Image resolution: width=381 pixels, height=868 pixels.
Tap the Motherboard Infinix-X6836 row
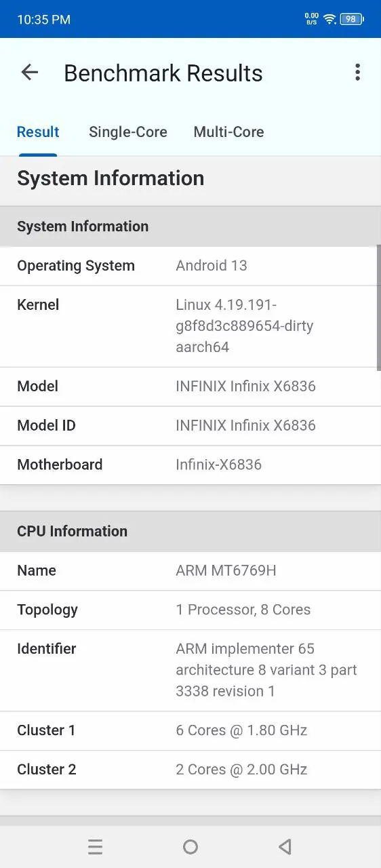click(x=190, y=465)
